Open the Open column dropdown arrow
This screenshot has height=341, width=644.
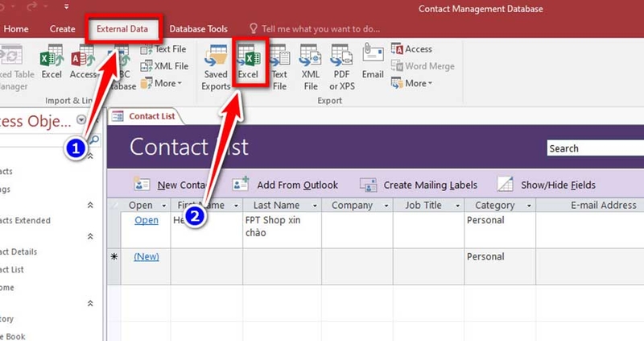click(164, 206)
